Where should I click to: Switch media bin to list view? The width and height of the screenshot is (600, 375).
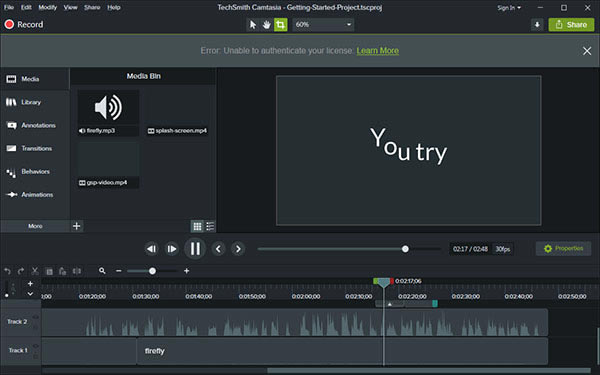pyautogui.click(x=210, y=226)
